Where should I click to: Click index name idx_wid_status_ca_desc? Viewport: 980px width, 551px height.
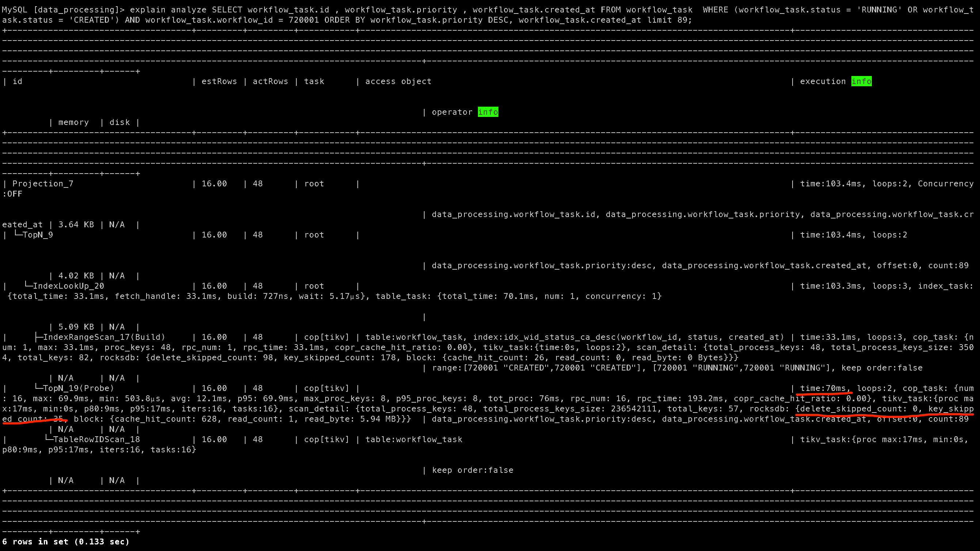click(559, 337)
